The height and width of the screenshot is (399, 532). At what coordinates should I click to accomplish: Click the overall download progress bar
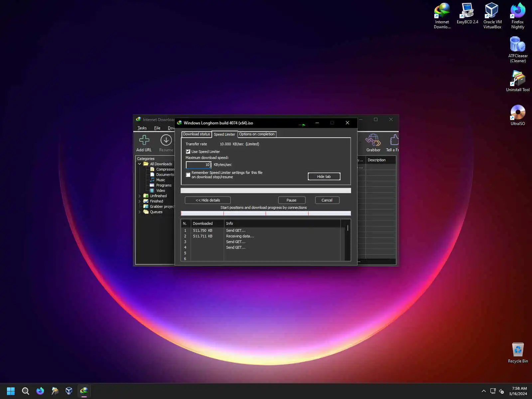tap(266, 191)
